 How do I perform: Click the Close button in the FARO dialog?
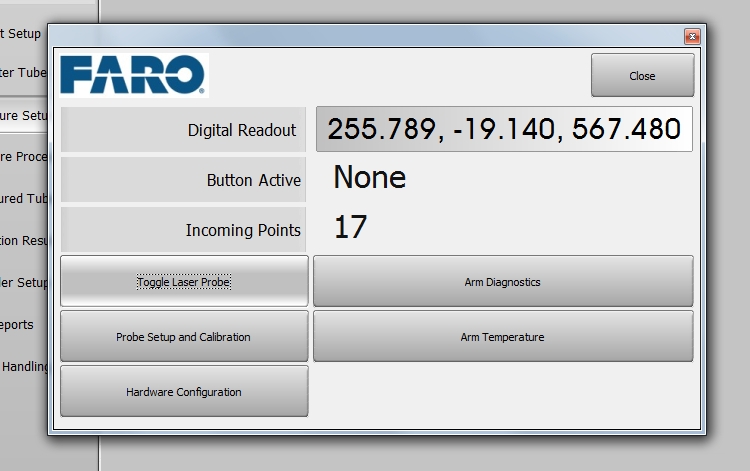642,76
